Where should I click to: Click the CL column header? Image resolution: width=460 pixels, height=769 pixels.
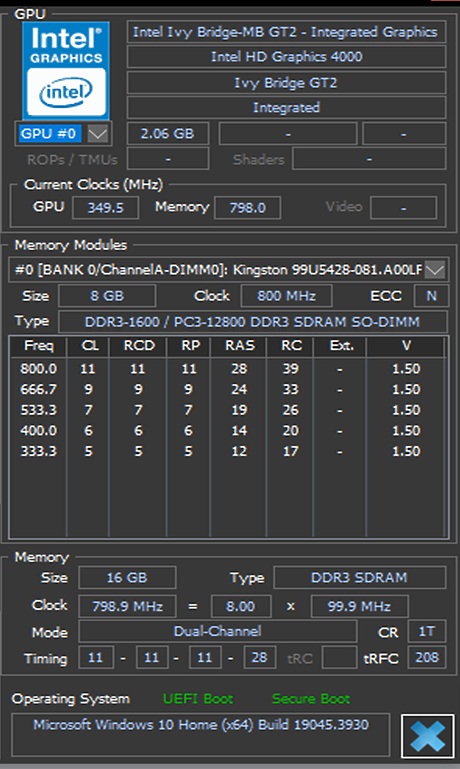click(x=89, y=346)
